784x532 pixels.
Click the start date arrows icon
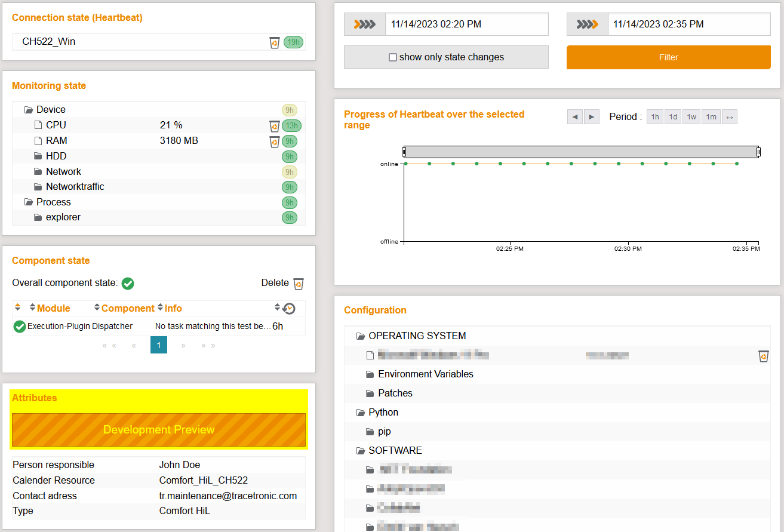click(x=365, y=24)
